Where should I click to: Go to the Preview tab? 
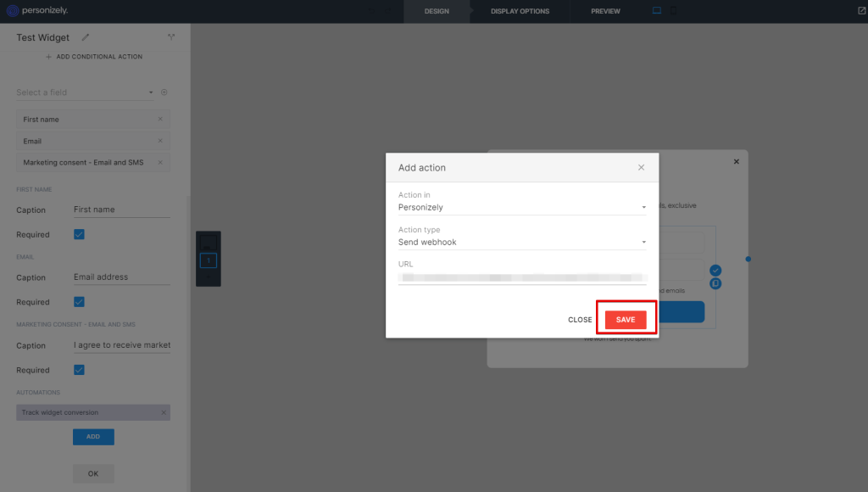pyautogui.click(x=605, y=11)
